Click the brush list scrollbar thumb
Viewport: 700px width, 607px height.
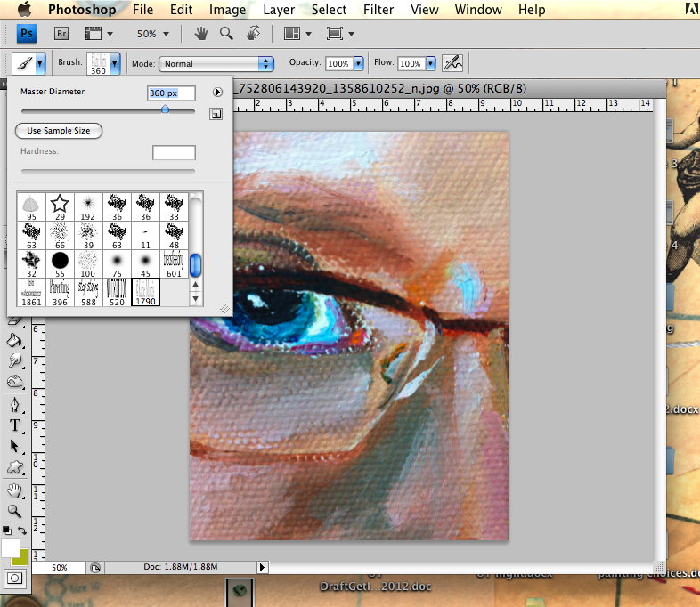[196, 265]
